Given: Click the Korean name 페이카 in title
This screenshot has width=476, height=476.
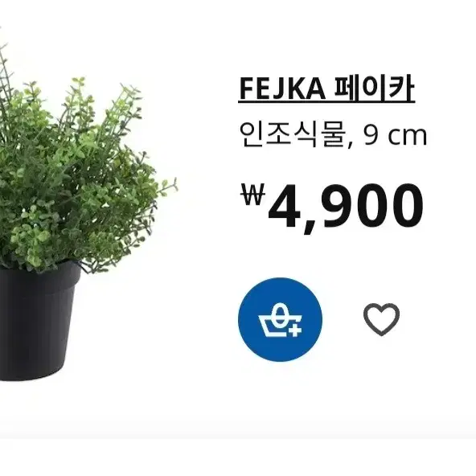Looking at the screenshot, I should coord(375,88).
